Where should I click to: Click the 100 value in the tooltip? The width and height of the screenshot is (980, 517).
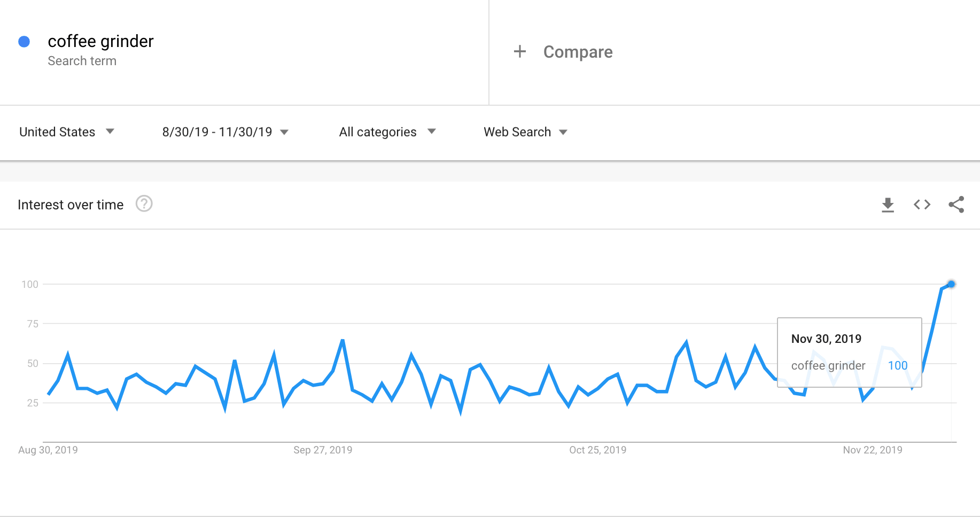pyautogui.click(x=897, y=366)
